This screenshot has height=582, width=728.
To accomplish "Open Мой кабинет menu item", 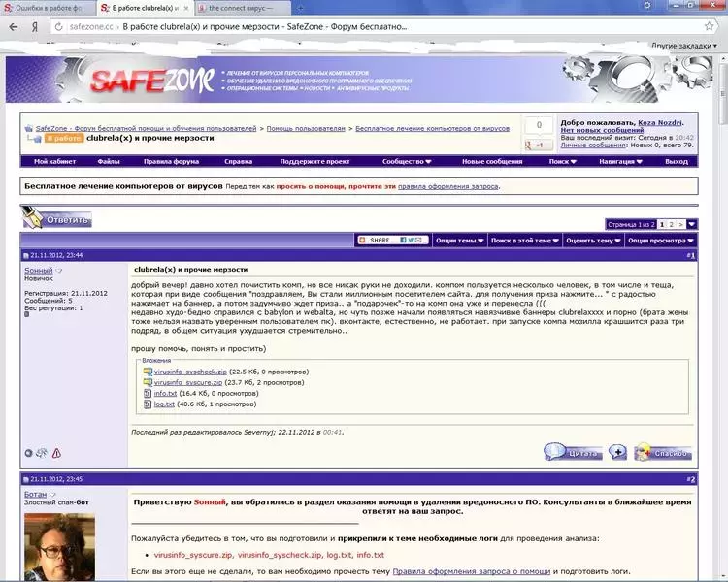I will [x=54, y=162].
